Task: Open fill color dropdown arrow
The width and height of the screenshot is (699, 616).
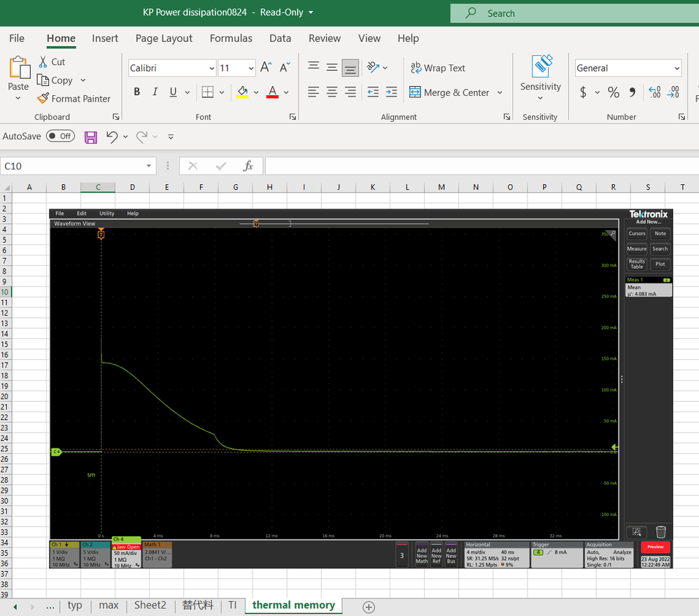Action: click(x=256, y=92)
